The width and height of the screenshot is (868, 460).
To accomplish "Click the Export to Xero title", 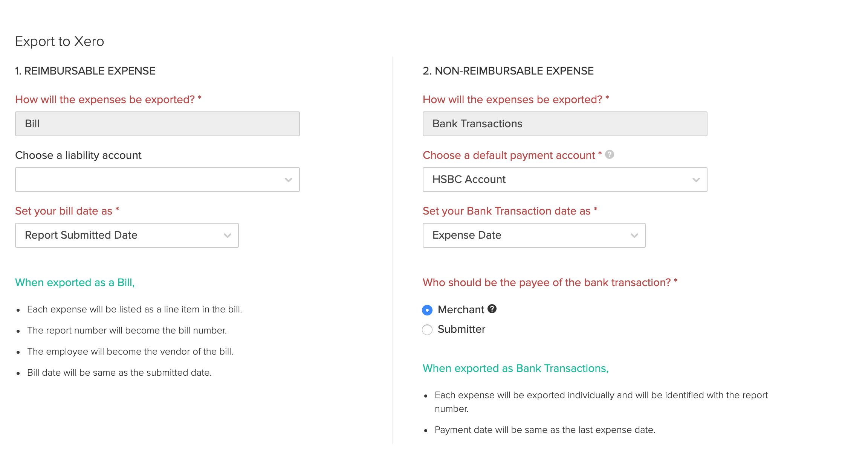I will (60, 41).
